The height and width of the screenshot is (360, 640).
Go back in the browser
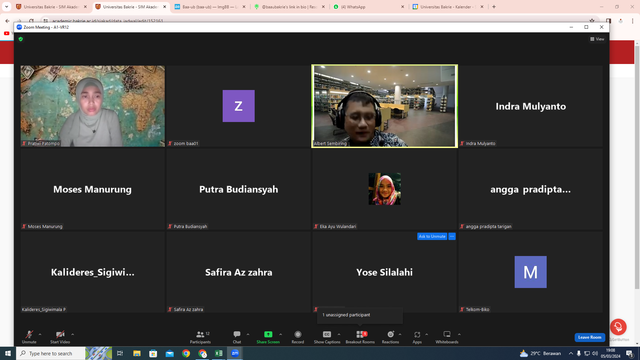(7, 21)
